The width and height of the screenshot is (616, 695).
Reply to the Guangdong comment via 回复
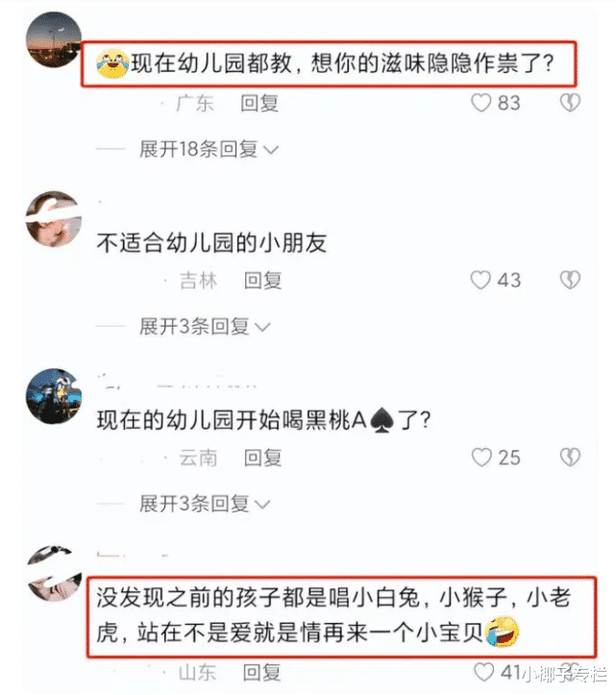pyautogui.click(x=259, y=103)
